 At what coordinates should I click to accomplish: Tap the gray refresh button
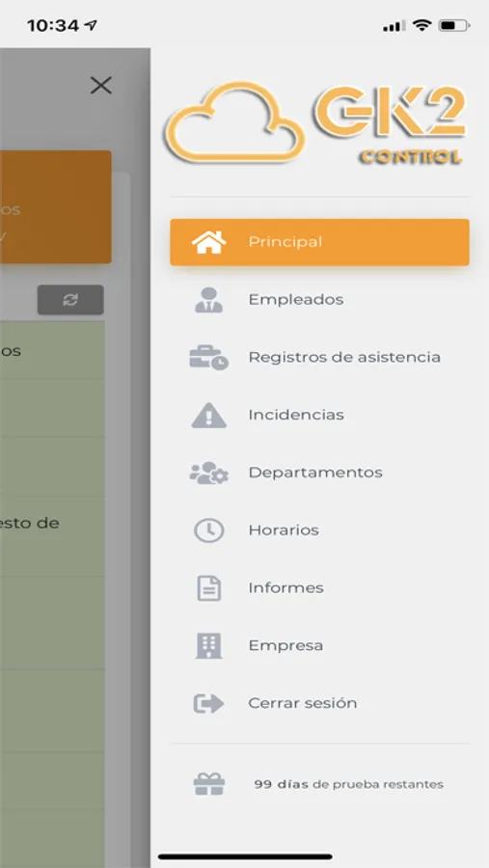70,300
